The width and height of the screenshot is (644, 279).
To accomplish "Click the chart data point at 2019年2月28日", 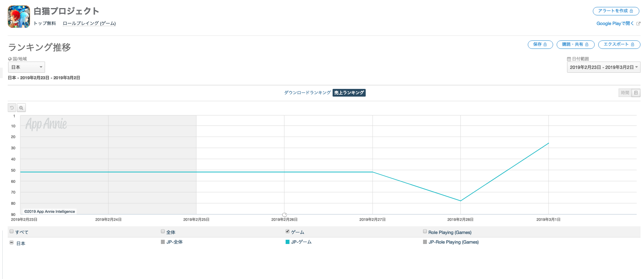I will pyautogui.click(x=460, y=200).
